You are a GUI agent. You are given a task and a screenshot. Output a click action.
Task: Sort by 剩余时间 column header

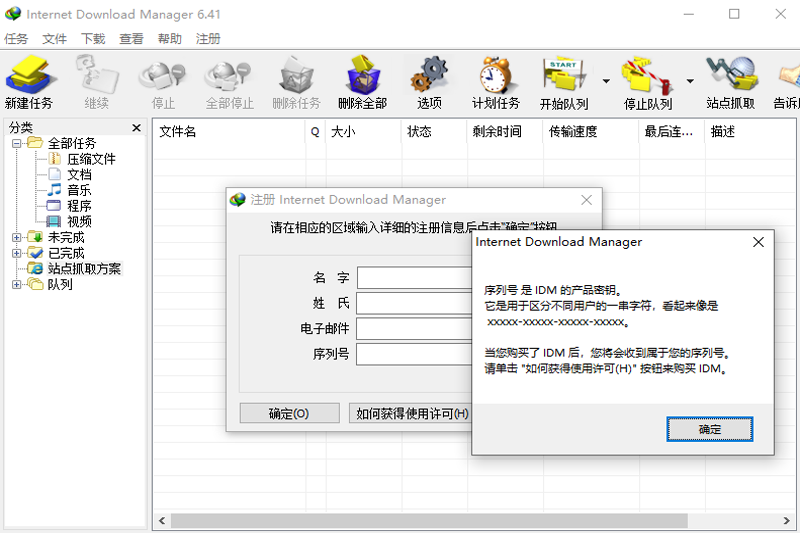[x=505, y=132]
